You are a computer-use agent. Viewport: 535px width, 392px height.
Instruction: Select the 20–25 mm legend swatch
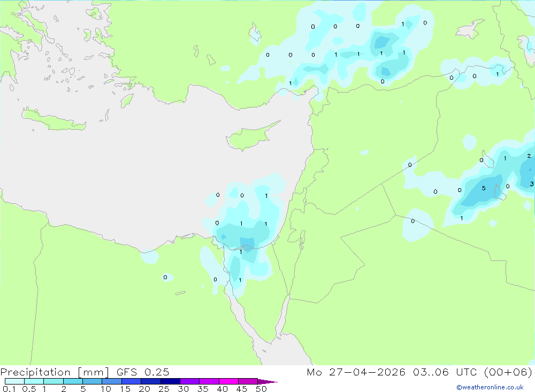click(x=151, y=381)
